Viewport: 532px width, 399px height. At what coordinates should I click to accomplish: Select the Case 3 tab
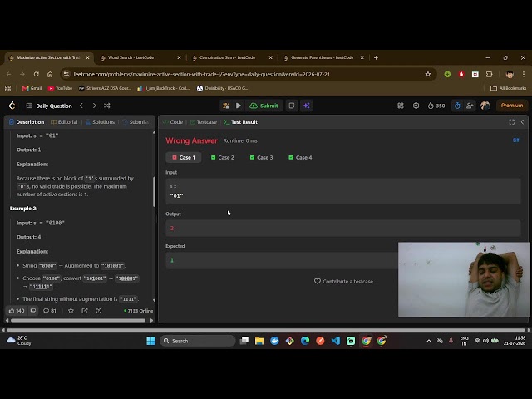click(x=261, y=157)
